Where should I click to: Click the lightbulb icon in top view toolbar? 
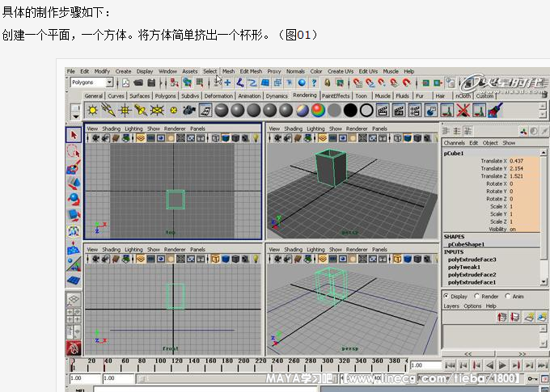pos(256,138)
